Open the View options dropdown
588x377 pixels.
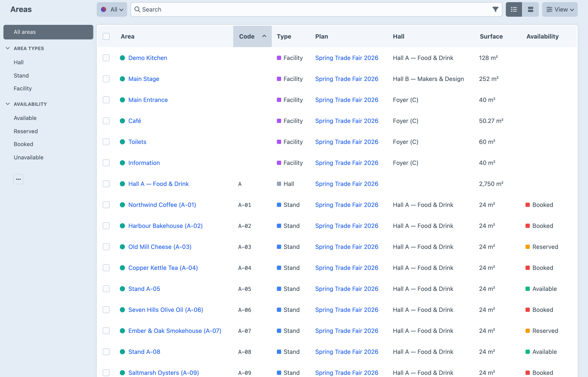pyautogui.click(x=560, y=10)
